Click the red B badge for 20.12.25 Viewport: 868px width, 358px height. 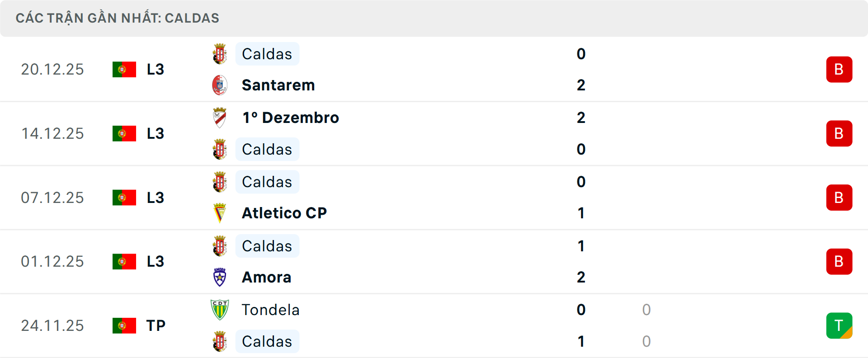coord(839,69)
